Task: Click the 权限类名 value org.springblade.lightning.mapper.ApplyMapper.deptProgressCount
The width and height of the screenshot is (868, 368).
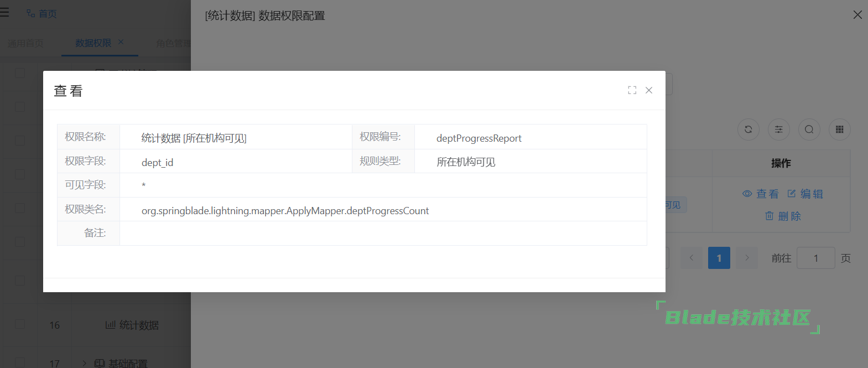Action: tap(285, 210)
